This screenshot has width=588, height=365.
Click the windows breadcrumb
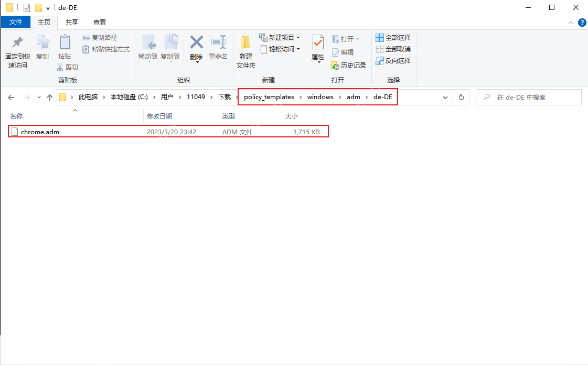point(320,97)
